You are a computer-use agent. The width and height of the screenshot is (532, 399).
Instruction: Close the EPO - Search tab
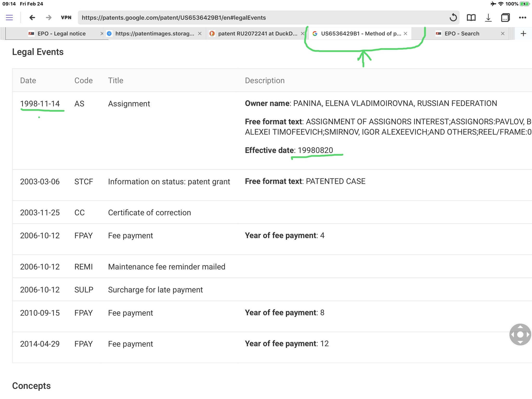tap(503, 34)
